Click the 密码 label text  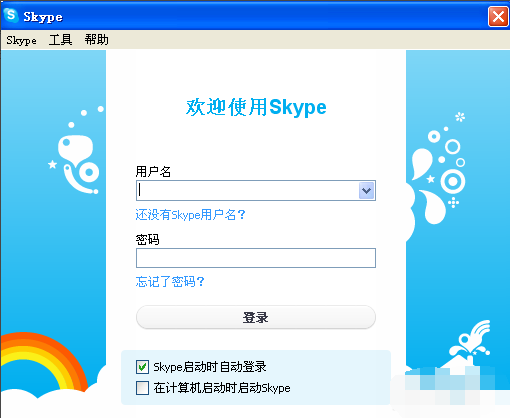(x=147, y=239)
